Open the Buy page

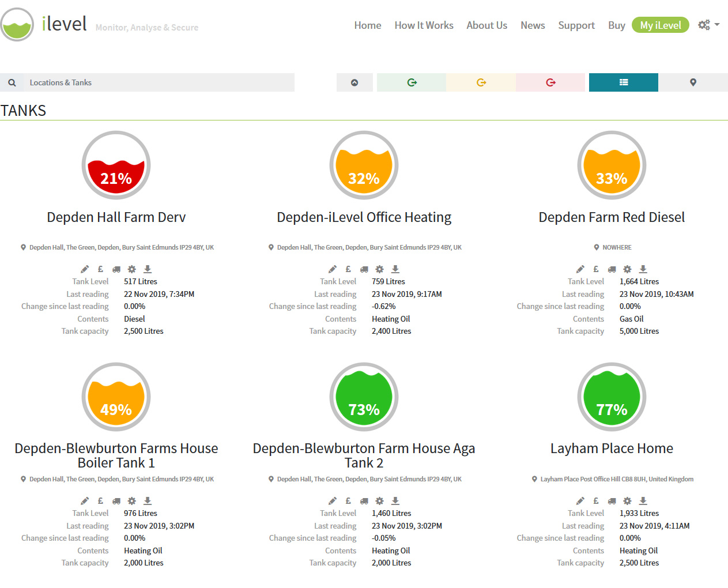coord(617,25)
